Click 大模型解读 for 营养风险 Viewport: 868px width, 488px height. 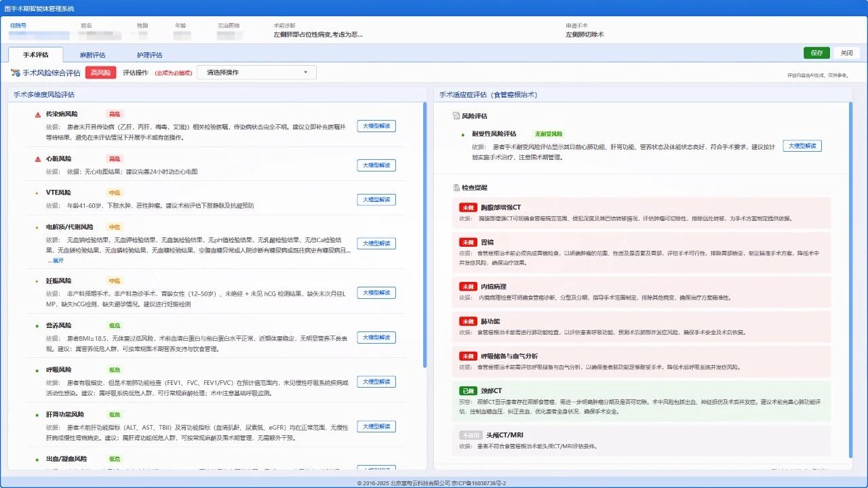click(x=376, y=338)
